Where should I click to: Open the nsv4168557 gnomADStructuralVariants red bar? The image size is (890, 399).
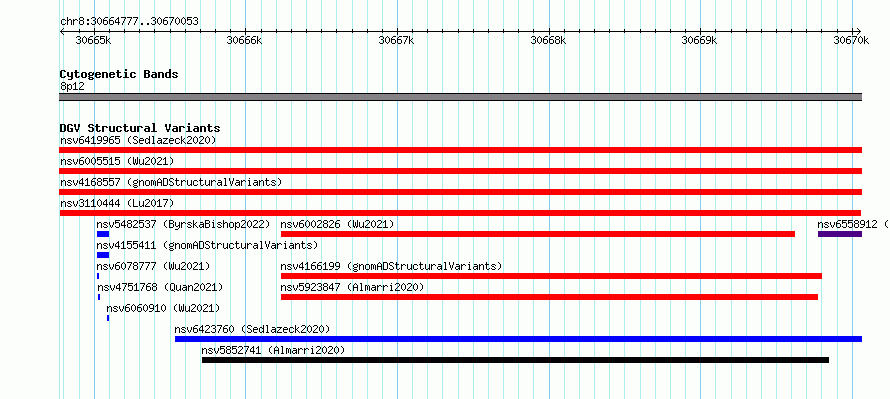[460, 192]
